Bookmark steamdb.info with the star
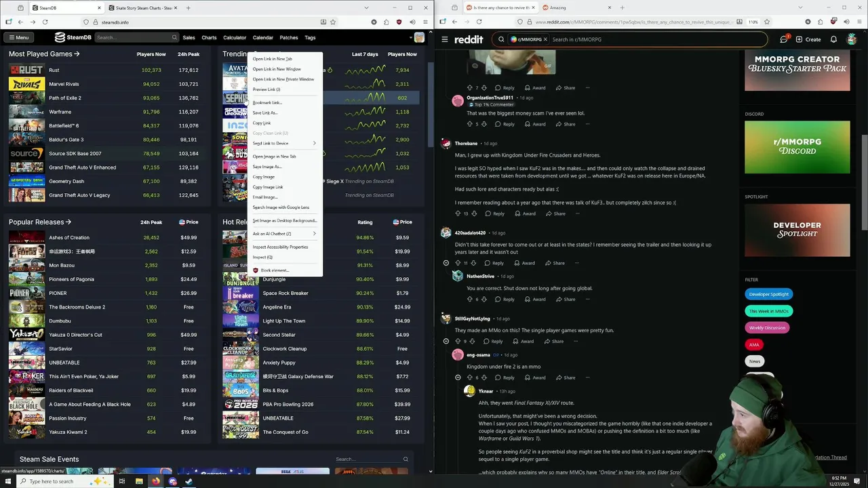868x488 pixels. tap(332, 22)
